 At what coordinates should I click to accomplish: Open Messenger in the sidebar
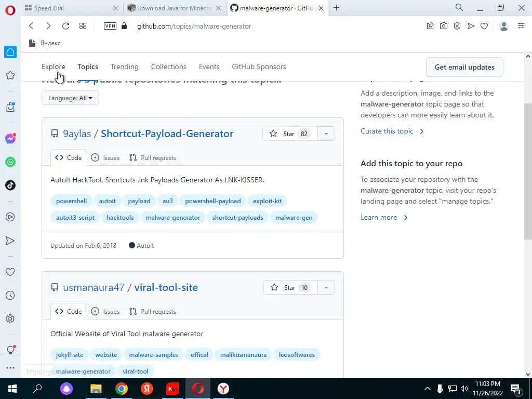(x=10, y=138)
